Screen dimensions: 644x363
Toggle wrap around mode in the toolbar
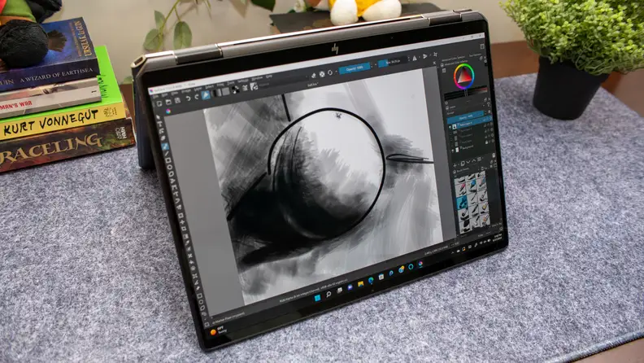point(435,55)
